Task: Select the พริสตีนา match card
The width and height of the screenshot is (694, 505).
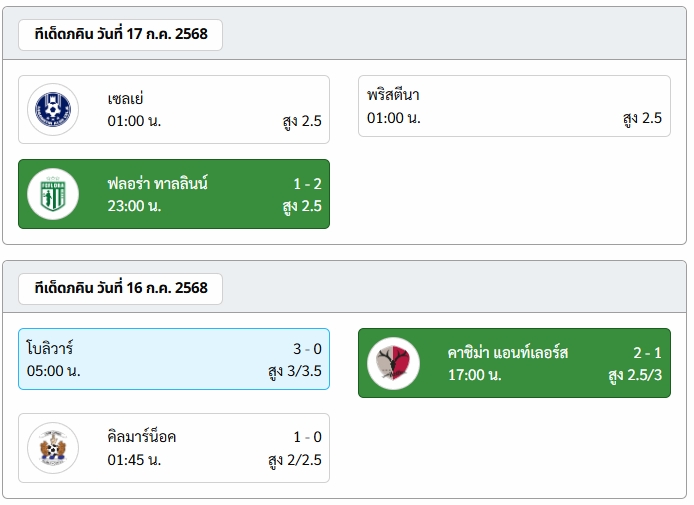Action: point(514,106)
